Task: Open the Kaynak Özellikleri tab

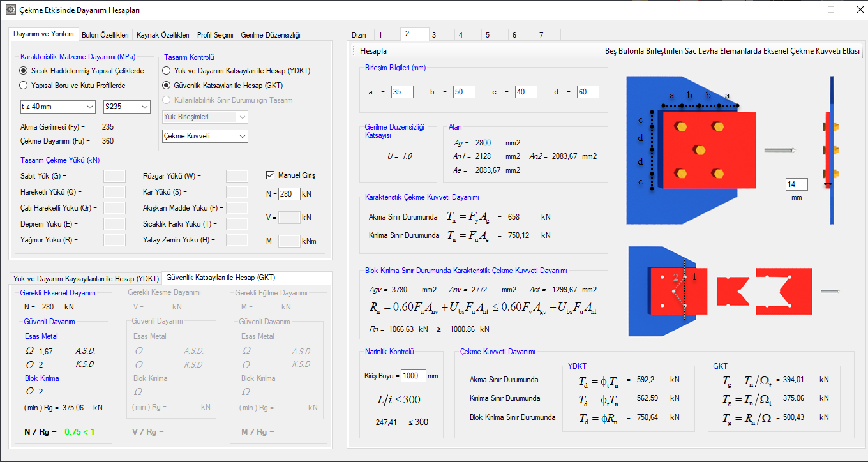Action: click(x=163, y=35)
